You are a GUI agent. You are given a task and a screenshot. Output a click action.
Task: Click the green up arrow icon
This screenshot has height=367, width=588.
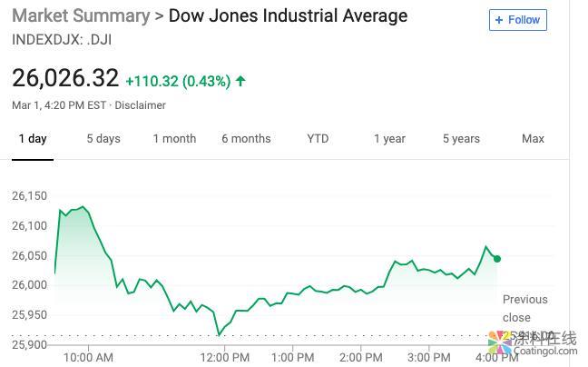[x=240, y=81]
